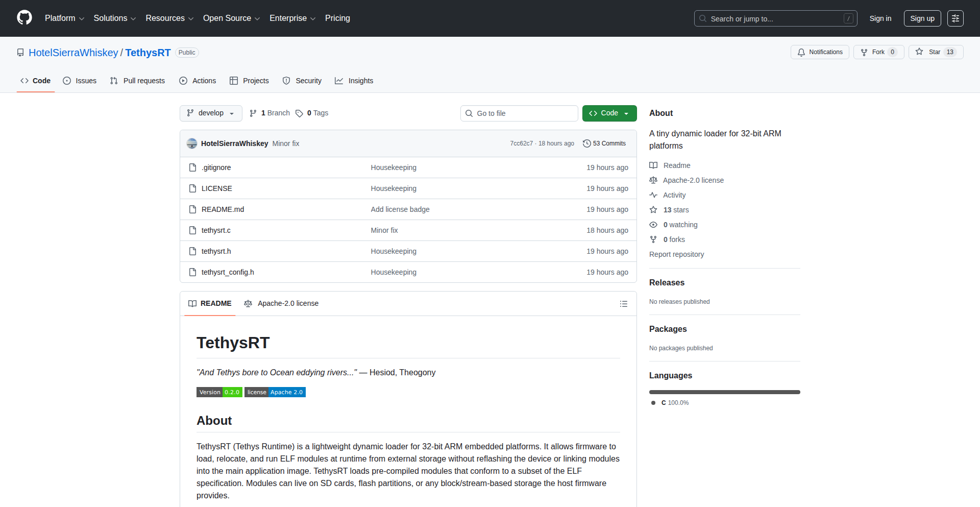980x507 pixels.
Task: Click the C language percentage bar
Action: tap(724, 392)
